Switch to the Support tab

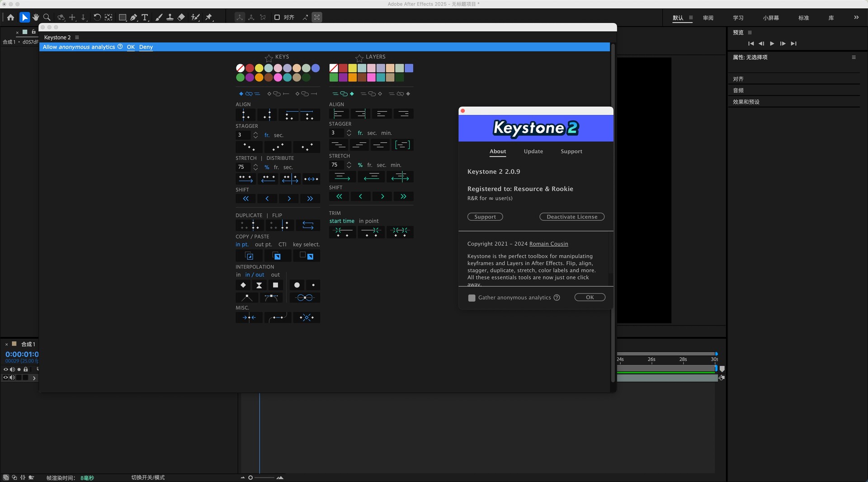click(571, 151)
